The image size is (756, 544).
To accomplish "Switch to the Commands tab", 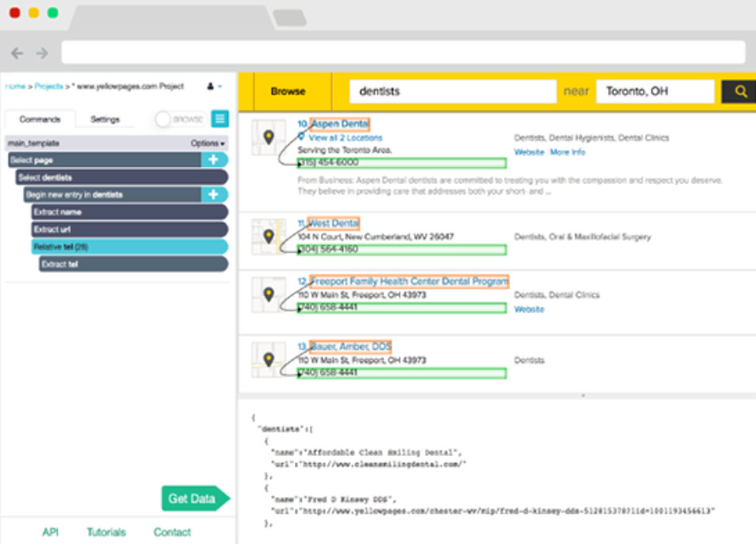I will click(40, 119).
